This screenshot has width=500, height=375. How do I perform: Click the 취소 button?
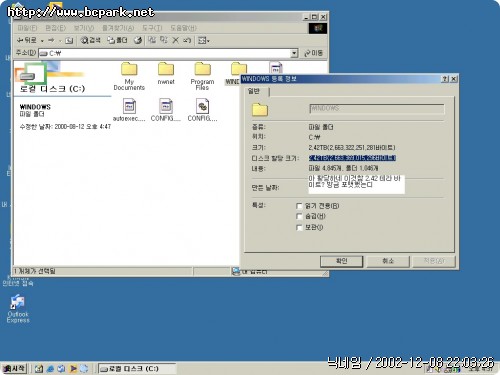(x=388, y=261)
